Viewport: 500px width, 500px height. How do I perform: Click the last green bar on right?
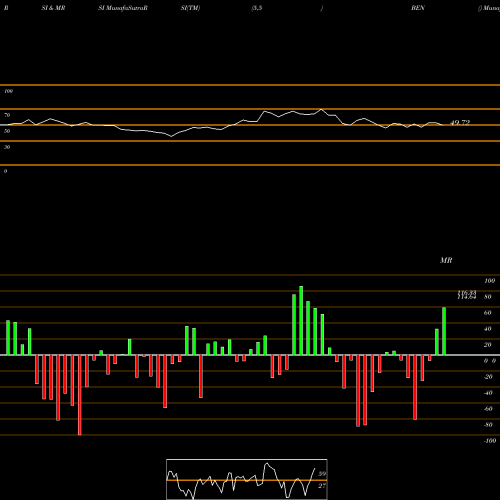point(444,331)
